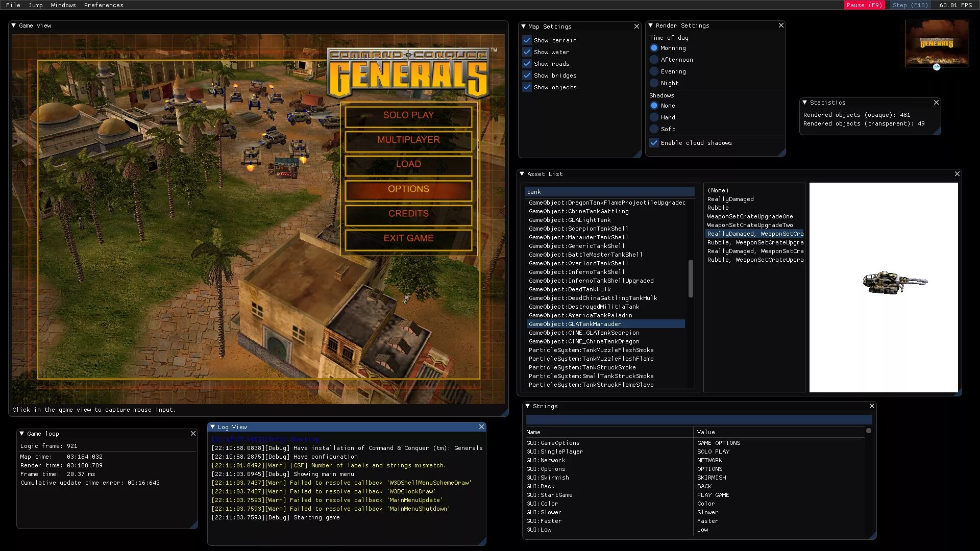Select the GUI:Skirmish string row

[x=695, y=478]
